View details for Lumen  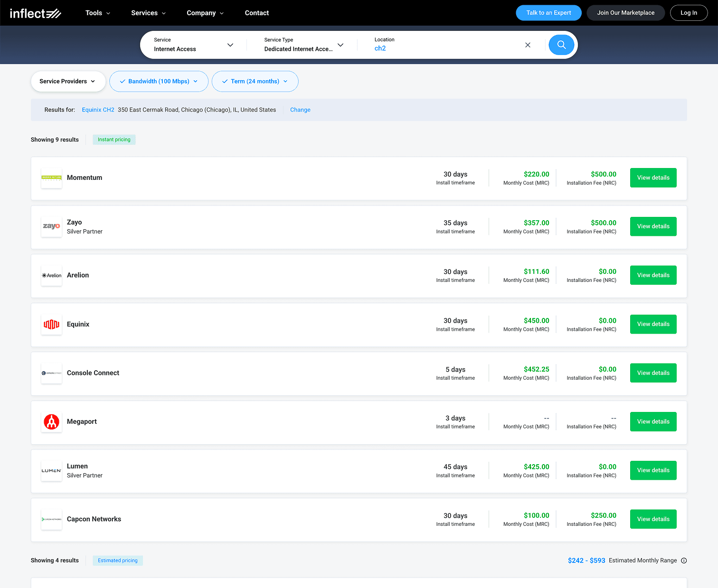click(x=653, y=470)
